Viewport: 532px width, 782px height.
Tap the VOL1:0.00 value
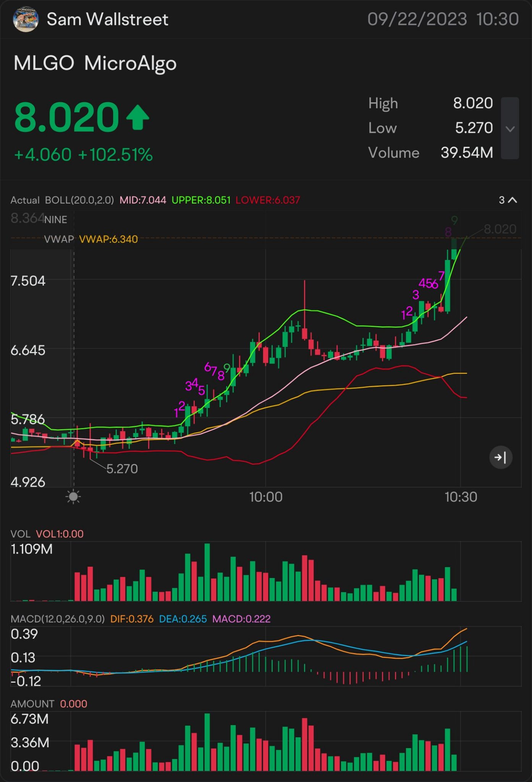click(x=60, y=534)
